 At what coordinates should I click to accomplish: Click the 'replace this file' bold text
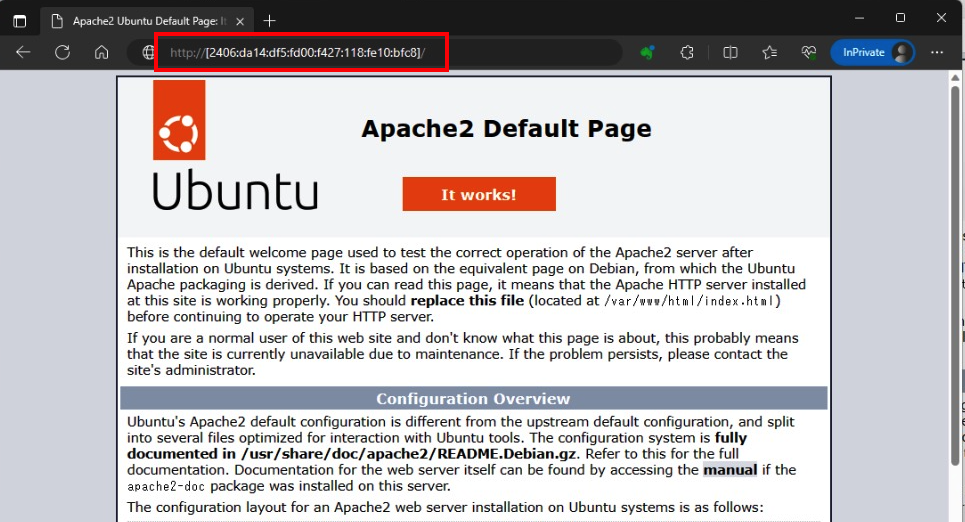coord(467,300)
